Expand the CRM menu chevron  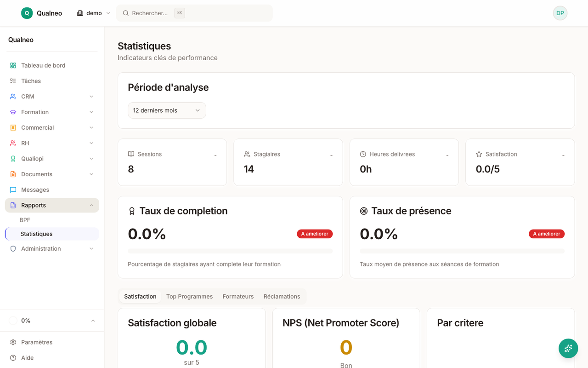(x=91, y=97)
